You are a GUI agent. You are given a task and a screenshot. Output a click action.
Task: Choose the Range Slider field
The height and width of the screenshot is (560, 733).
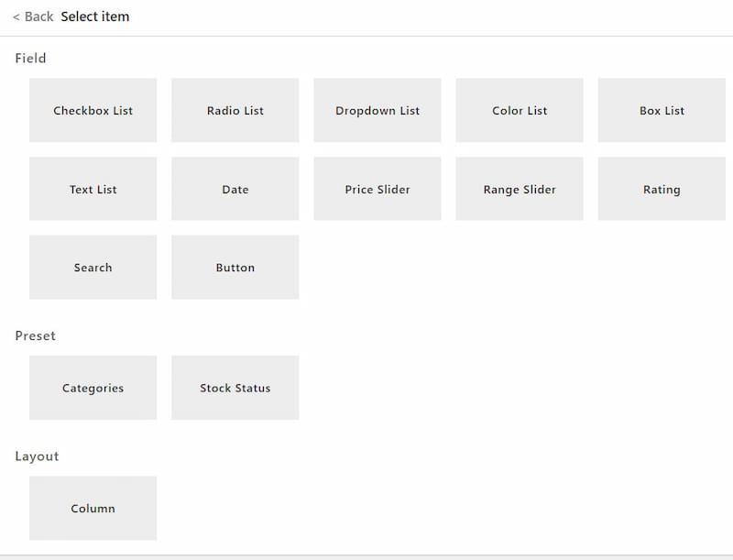(520, 189)
